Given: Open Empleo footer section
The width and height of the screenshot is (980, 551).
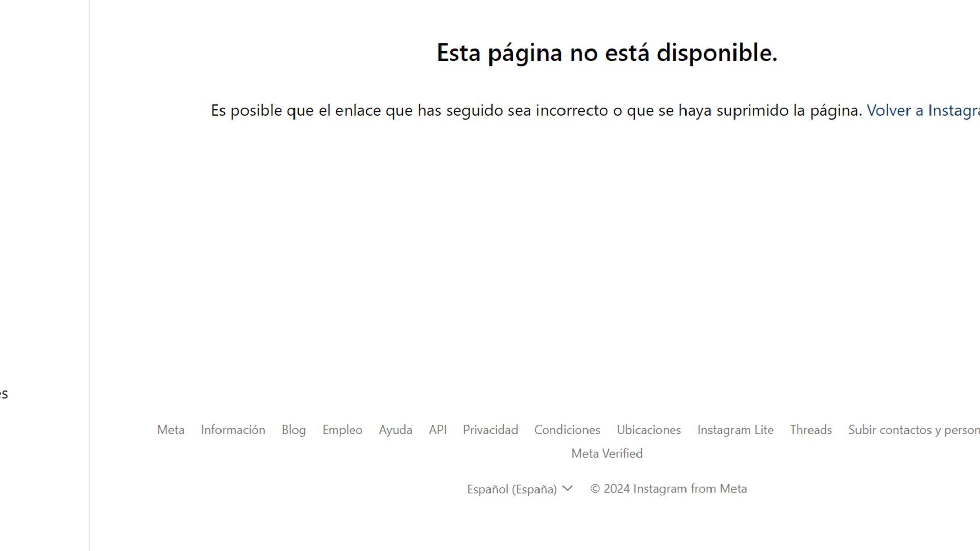Looking at the screenshot, I should tap(342, 430).
